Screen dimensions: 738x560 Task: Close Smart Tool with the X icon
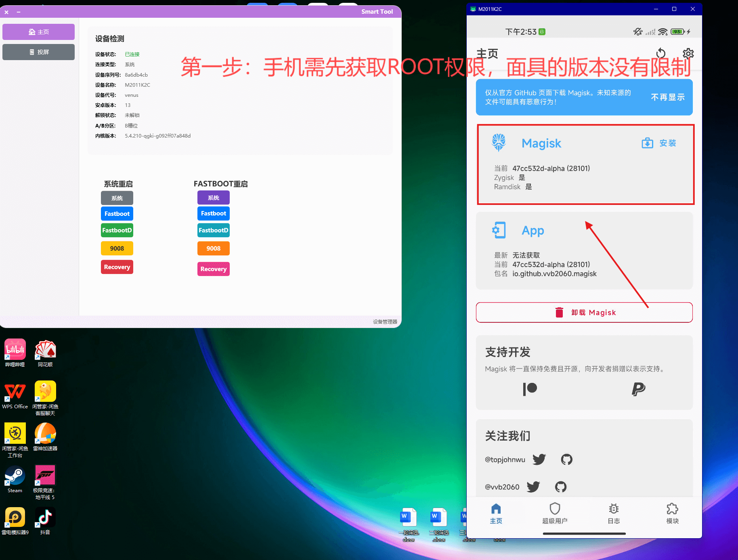tap(6, 12)
